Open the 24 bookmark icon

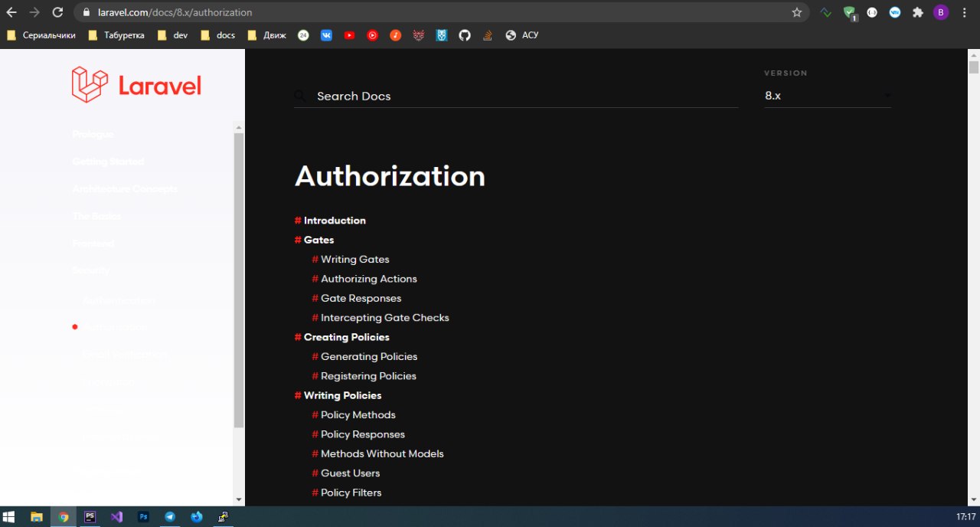pos(303,35)
